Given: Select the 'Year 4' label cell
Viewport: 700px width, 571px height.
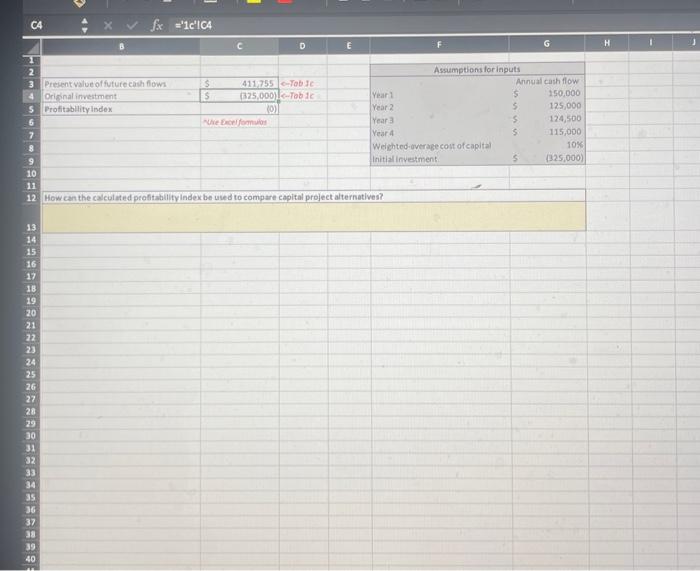Looking at the screenshot, I should pos(440,133).
